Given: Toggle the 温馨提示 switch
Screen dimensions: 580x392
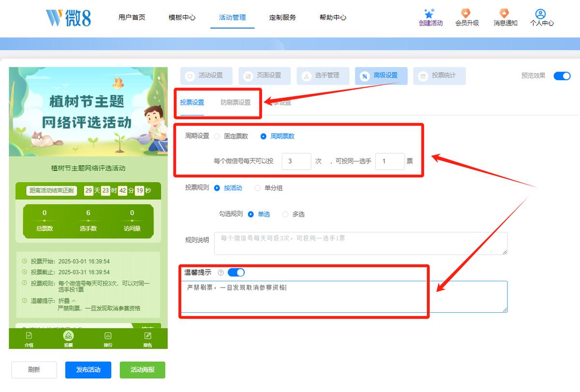Looking at the screenshot, I should click(x=236, y=273).
